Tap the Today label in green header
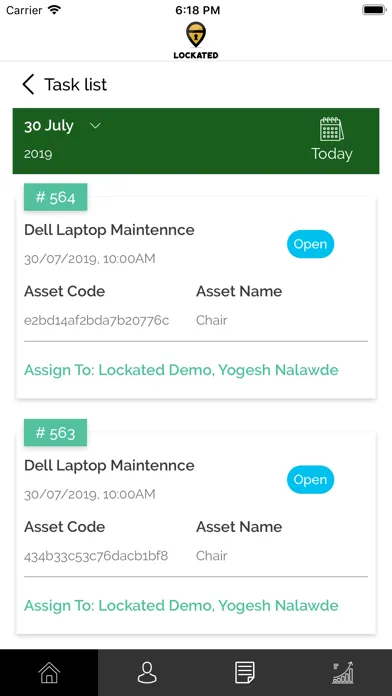 [332, 154]
